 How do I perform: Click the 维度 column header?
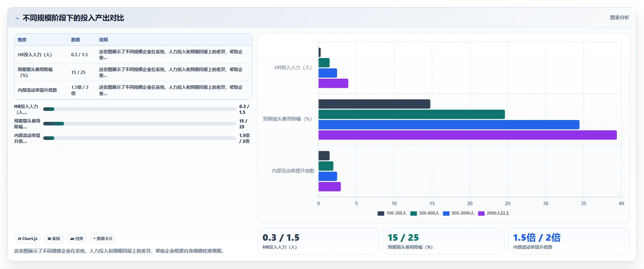tap(22, 40)
